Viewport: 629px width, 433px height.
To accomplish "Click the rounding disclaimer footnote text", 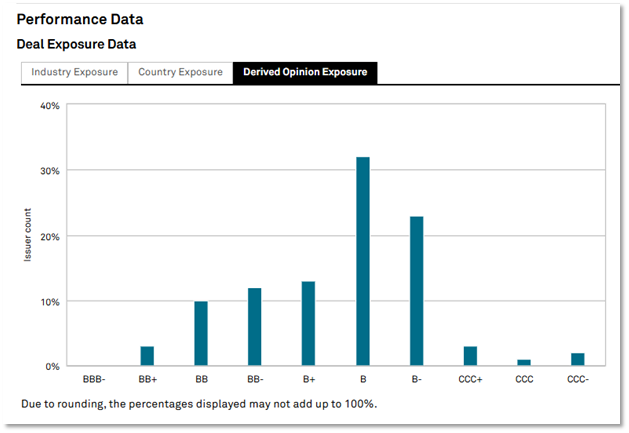I will (199, 404).
